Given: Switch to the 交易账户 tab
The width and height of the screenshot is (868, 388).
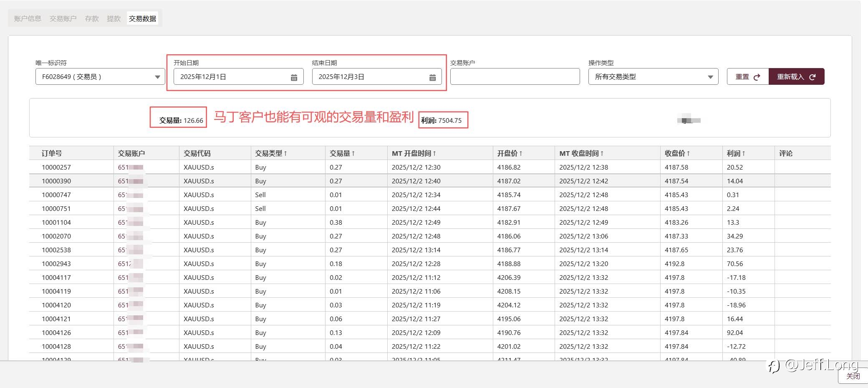Looking at the screenshot, I should coord(63,18).
